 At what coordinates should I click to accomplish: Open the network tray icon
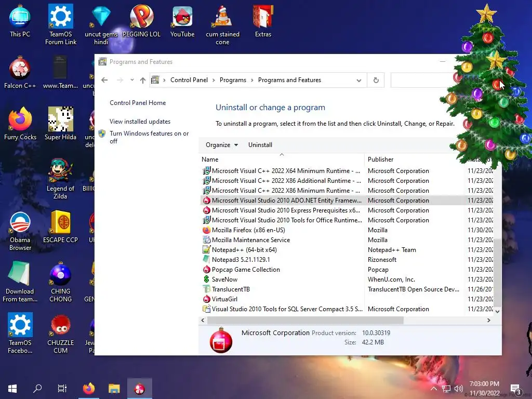[x=446, y=389]
